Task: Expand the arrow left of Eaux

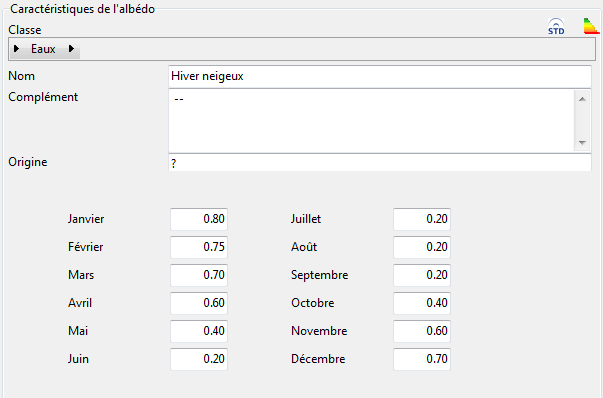Action: [x=17, y=49]
